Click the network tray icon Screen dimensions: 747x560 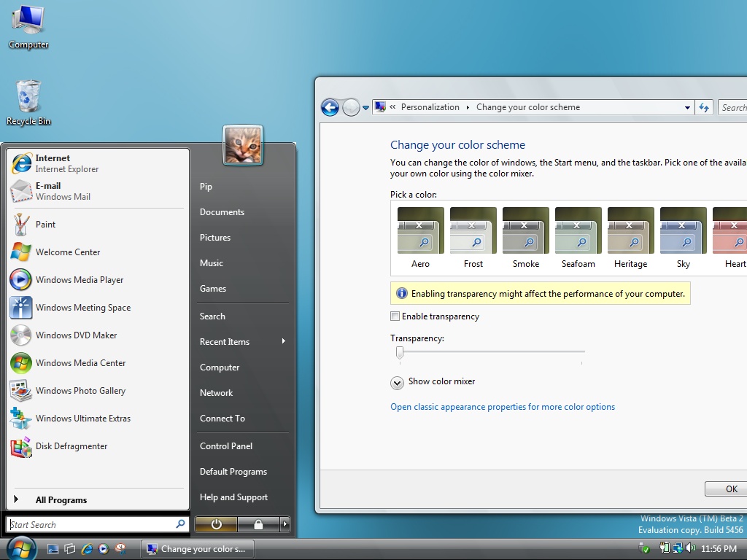coord(677,548)
